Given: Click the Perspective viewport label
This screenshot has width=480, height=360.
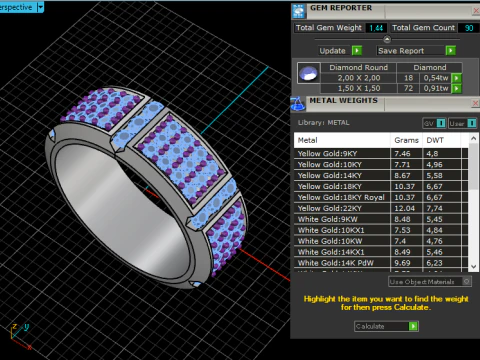Looking at the screenshot, I should 17,7.
